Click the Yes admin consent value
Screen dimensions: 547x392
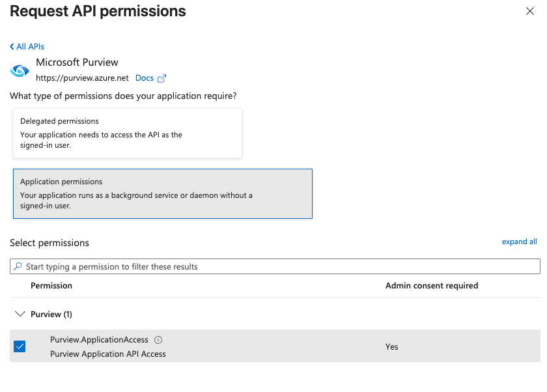pyautogui.click(x=391, y=347)
